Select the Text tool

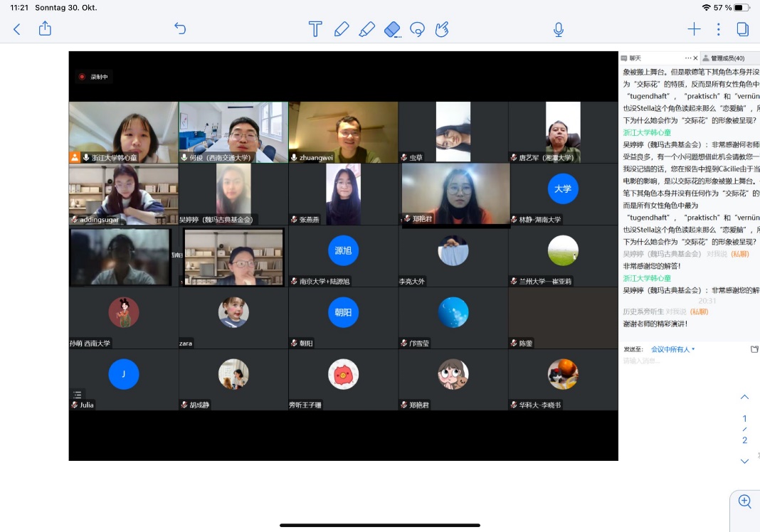tap(315, 29)
